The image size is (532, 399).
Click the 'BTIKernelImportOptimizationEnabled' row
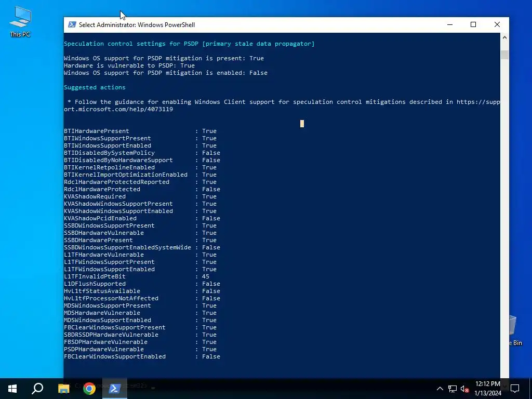point(140,175)
